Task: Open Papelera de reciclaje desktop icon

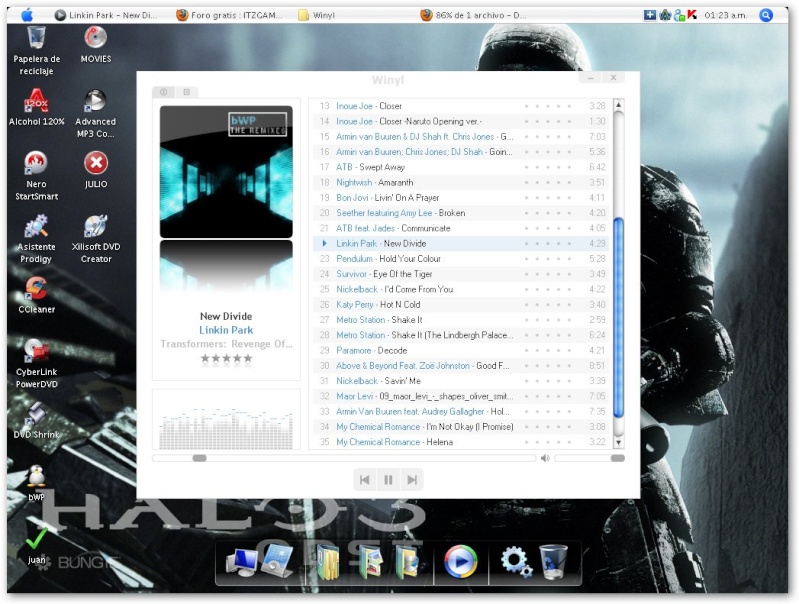Action: pyautogui.click(x=37, y=51)
